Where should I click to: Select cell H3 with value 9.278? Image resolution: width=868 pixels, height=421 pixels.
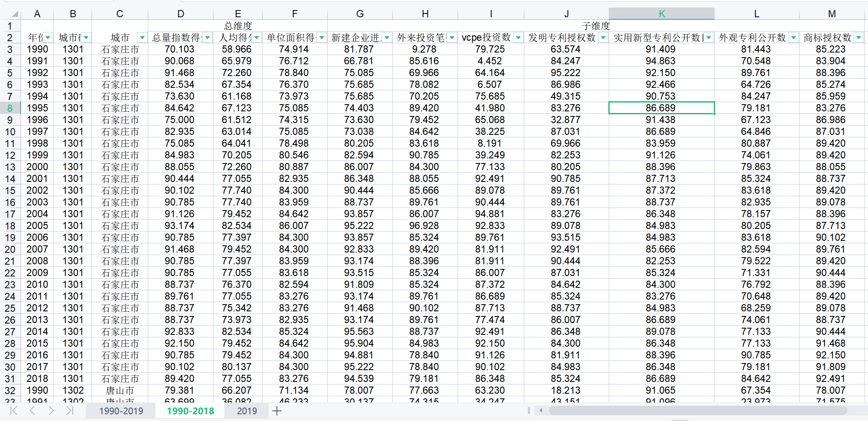[425, 49]
